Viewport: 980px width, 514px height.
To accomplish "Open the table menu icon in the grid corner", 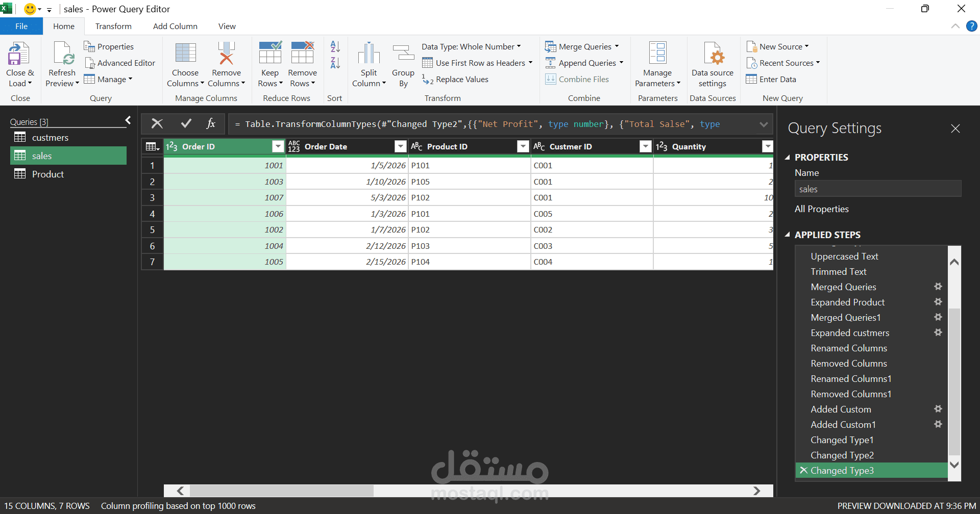I will (152, 147).
